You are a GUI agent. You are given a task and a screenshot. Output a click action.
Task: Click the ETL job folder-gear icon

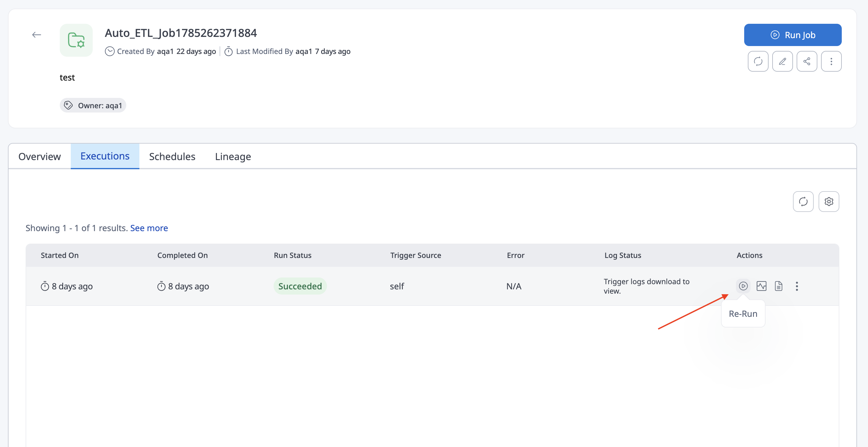(x=76, y=40)
